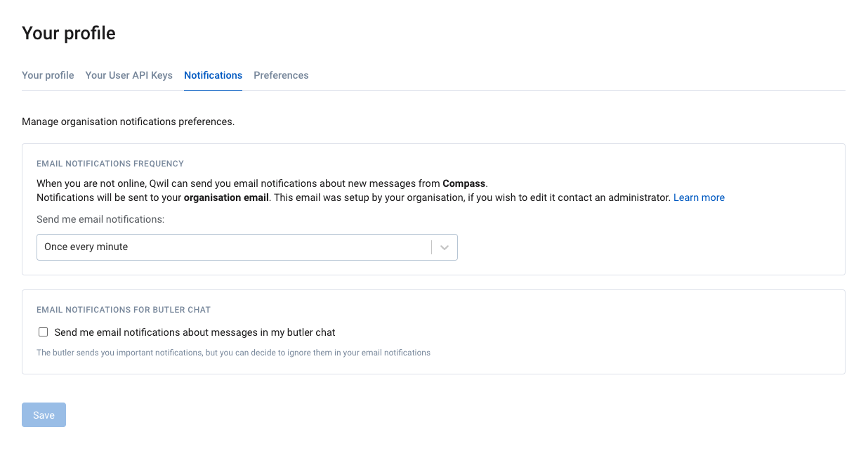The height and width of the screenshot is (451, 868).
Task: Open the Your User API Keys tab
Action: pos(129,75)
